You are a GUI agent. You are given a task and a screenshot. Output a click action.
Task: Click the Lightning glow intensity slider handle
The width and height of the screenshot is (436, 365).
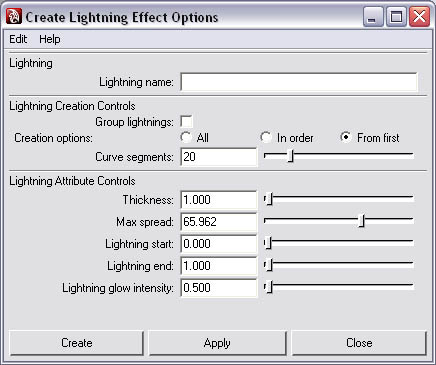coord(269,287)
